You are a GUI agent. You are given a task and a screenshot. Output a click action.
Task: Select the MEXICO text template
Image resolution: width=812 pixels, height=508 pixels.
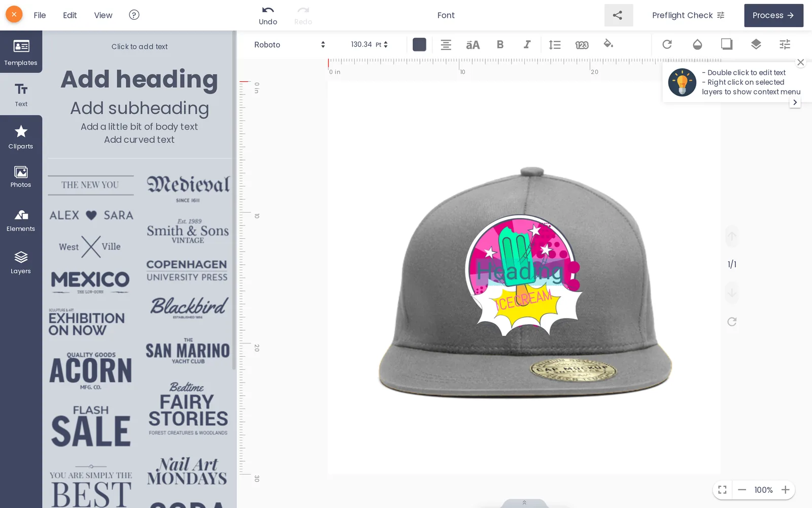90,281
